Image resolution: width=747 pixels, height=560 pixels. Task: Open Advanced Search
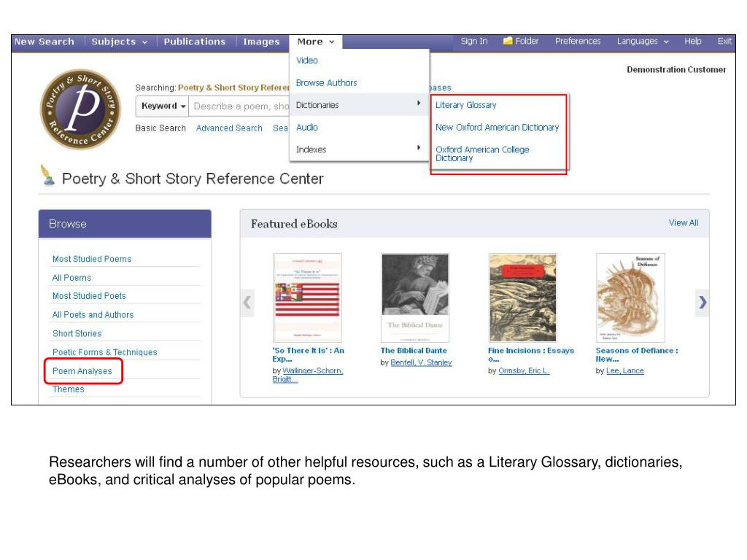pyautogui.click(x=229, y=128)
